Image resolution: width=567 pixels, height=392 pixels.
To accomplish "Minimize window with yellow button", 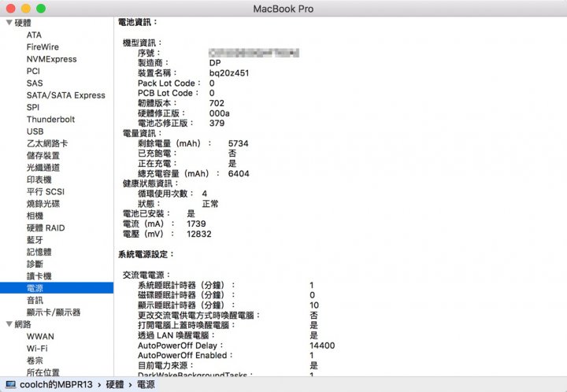I will [26, 9].
